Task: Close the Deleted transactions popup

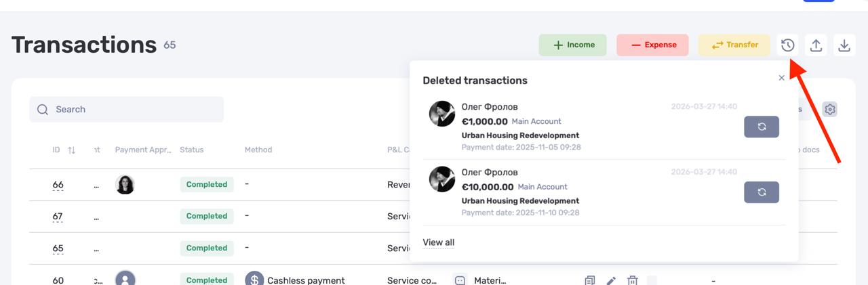Action: 782,78
